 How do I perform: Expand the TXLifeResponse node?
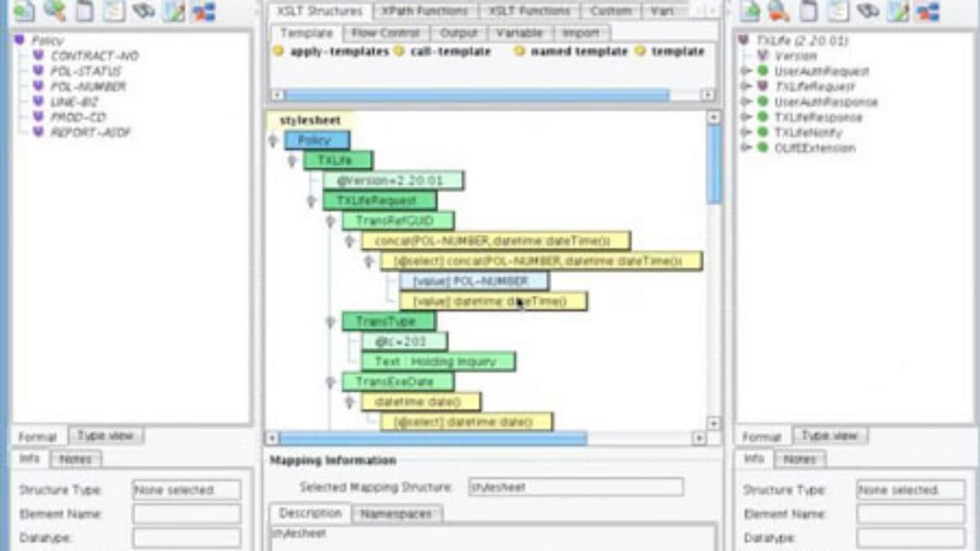(x=744, y=118)
